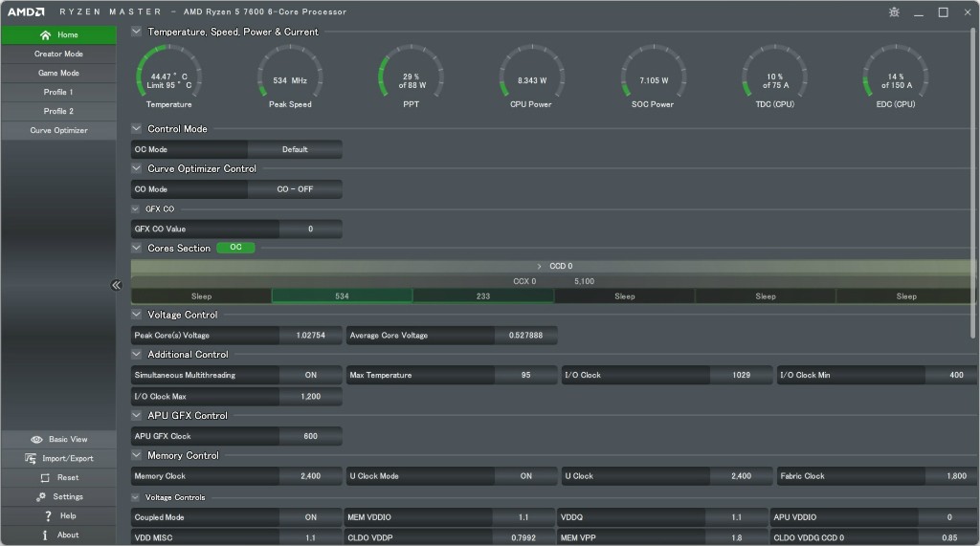
Task: Open the Curve Optimizer tab
Action: [x=58, y=131]
